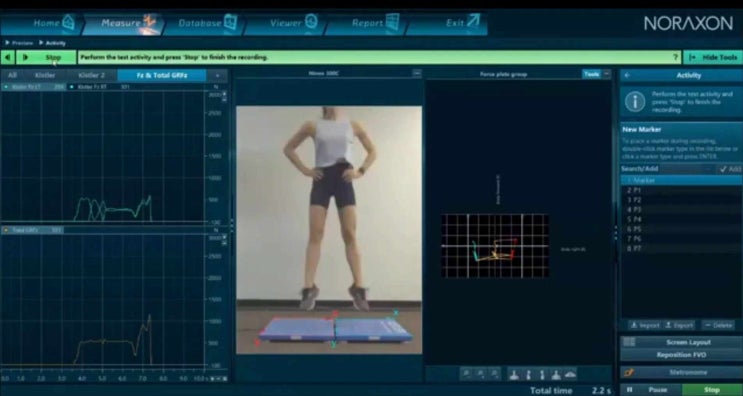743x396 pixels.
Task: Click the Export markers button
Action: [679, 325]
